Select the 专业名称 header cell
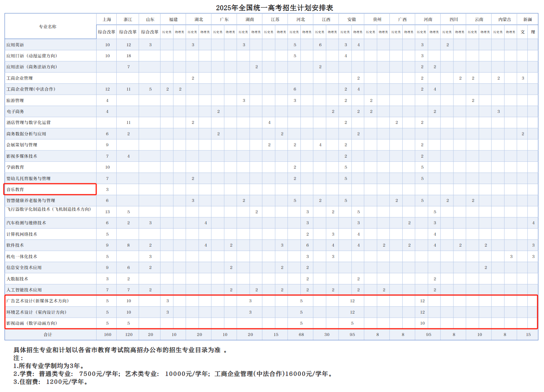Screen dimensions: 544x392 [48, 27]
